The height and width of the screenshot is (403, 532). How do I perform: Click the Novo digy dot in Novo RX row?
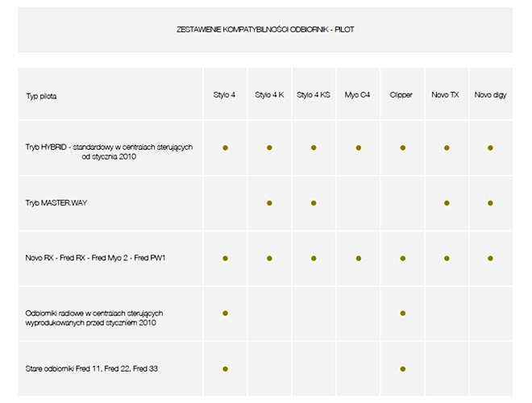(490, 259)
